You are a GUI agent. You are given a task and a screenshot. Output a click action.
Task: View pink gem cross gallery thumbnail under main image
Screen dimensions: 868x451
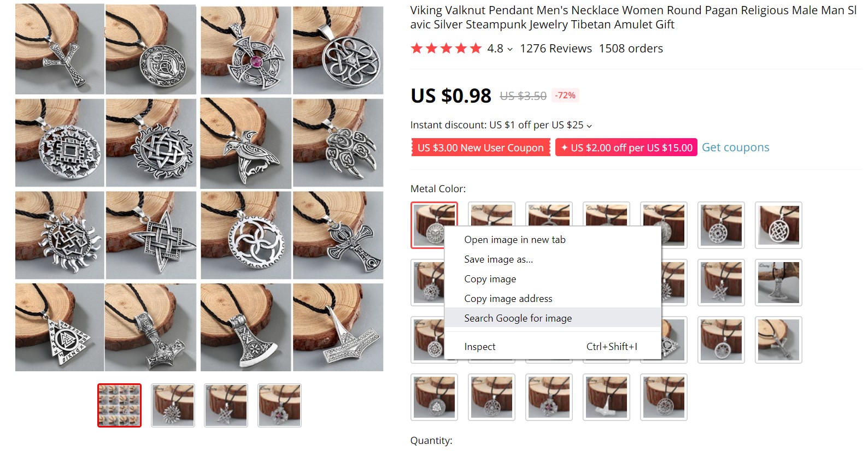point(279,405)
